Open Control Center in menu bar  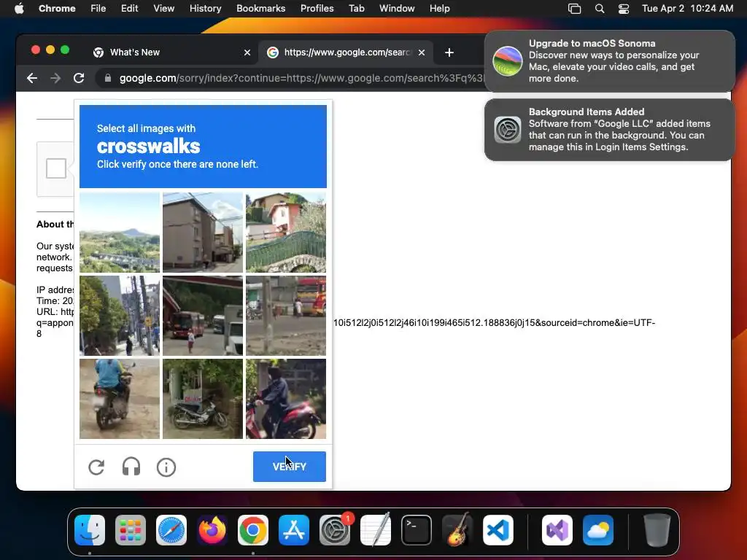coord(624,9)
